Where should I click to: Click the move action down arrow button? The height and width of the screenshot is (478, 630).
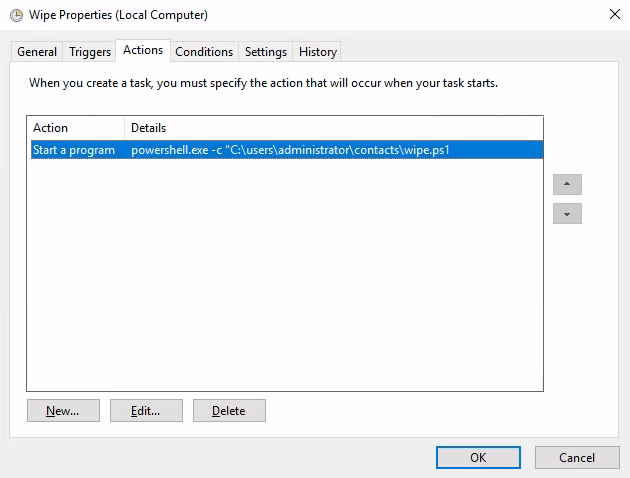pyautogui.click(x=567, y=214)
